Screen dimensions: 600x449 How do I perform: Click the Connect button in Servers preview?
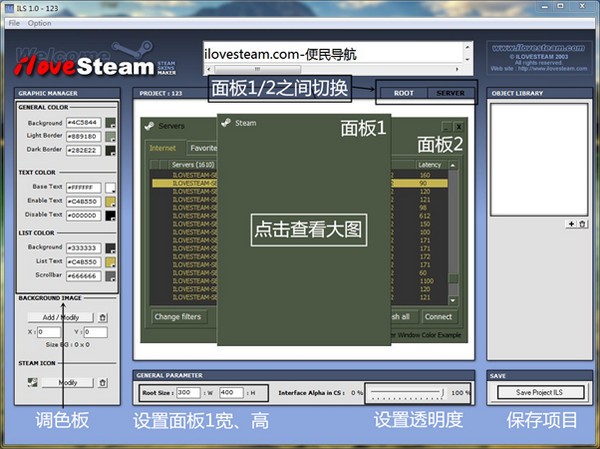[439, 317]
